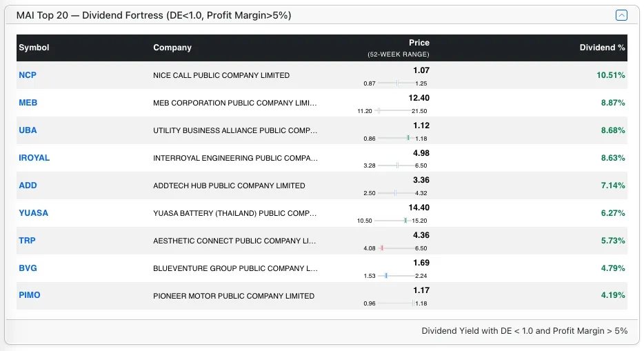Screen dimensions: 644x351
Task: Click the 10.51% dividend value
Action: click(611, 75)
